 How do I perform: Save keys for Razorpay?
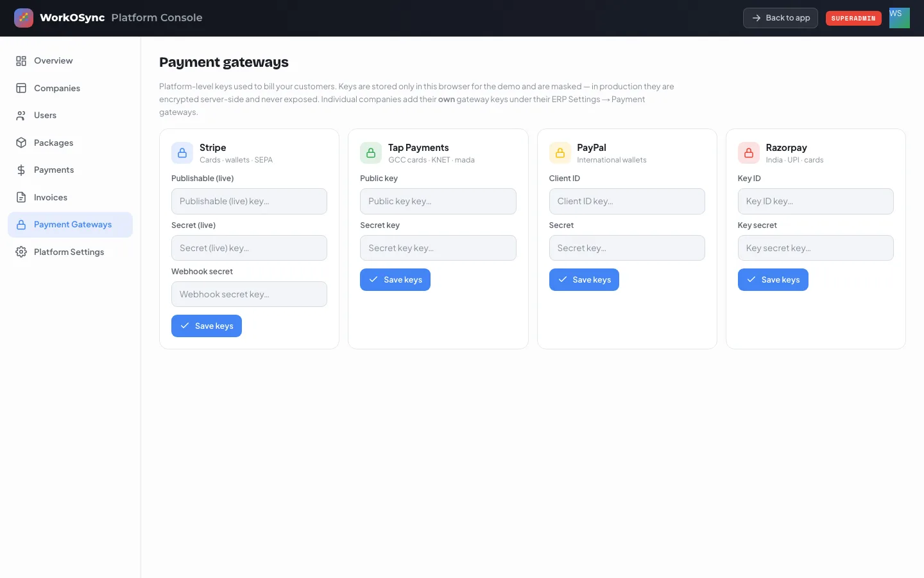773,280
